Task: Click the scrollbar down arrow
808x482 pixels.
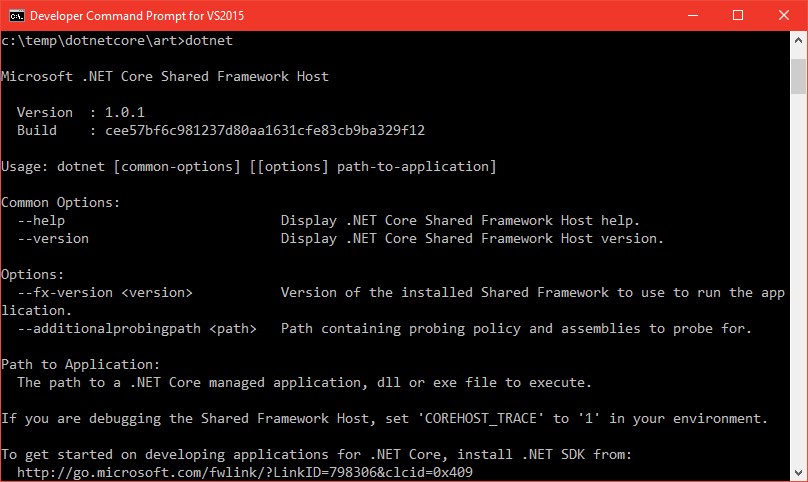Action: pos(798,472)
